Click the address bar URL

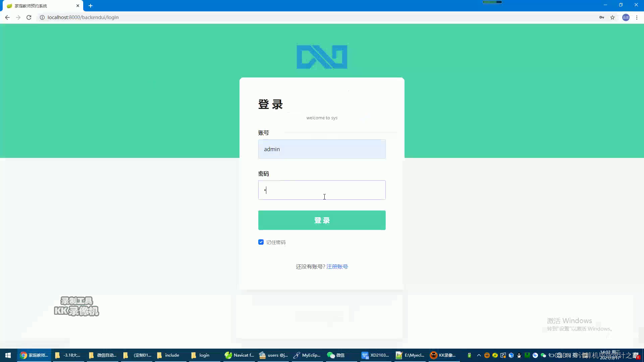(83, 17)
